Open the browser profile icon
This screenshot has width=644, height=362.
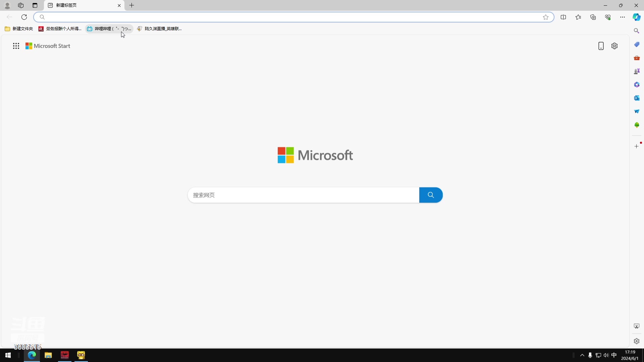tap(7, 5)
